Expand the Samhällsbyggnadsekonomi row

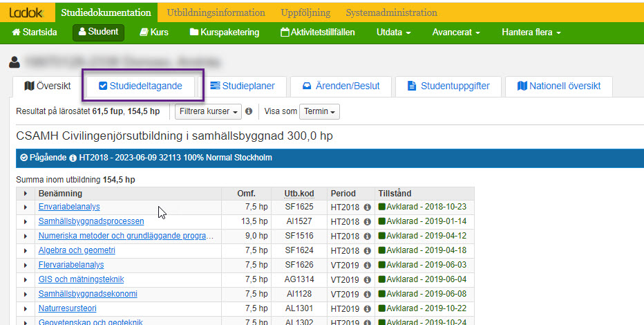(x=26, y=294)
